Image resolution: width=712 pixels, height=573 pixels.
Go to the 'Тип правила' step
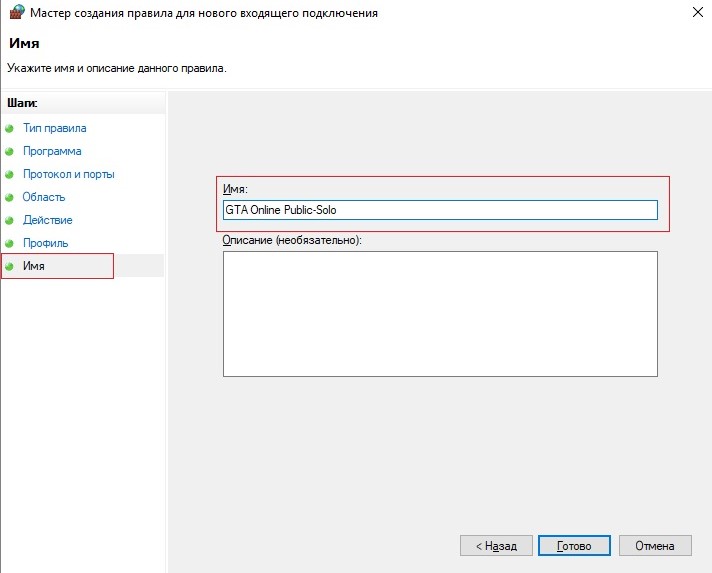coord(54,128)
